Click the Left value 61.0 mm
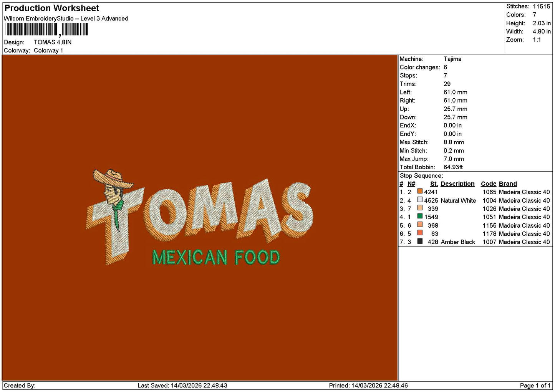 pos(456,92)
